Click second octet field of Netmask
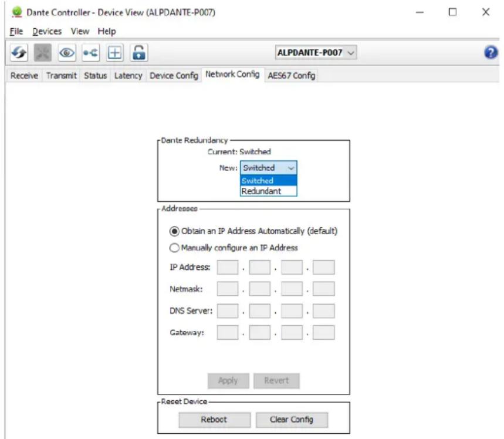Viewport: 504px width, 439px height. [260, 289]
